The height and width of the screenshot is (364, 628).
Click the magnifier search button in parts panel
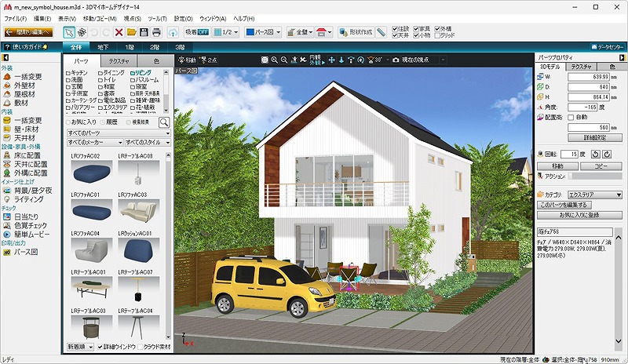[x=164, y=122]
